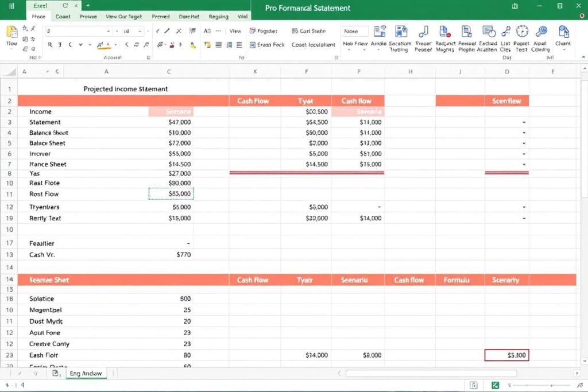This screenshot has height=392, width=588.
Task: Switch to the DateHat ribbon tab
Action: pyautogui.click(x=189, y=16)
